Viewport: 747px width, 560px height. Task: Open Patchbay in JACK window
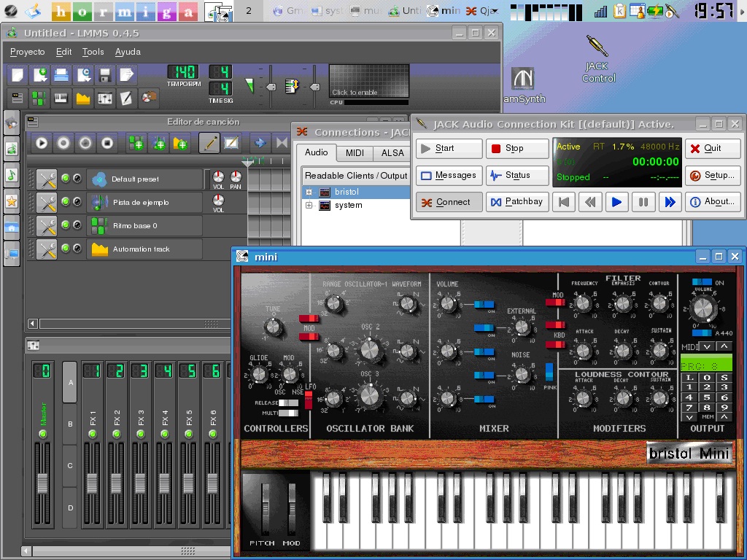click(x=517, y=202)
